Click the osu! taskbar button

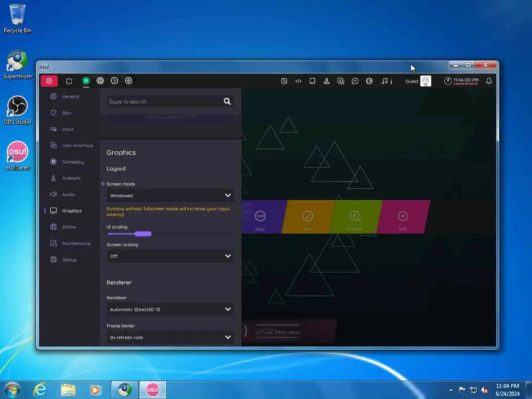coord(153,390)
